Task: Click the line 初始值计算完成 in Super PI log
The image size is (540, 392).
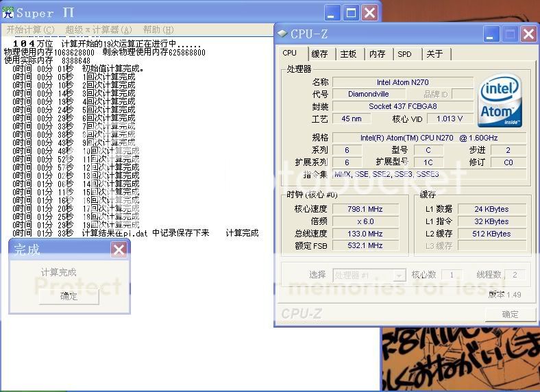Action: (78, 69)
